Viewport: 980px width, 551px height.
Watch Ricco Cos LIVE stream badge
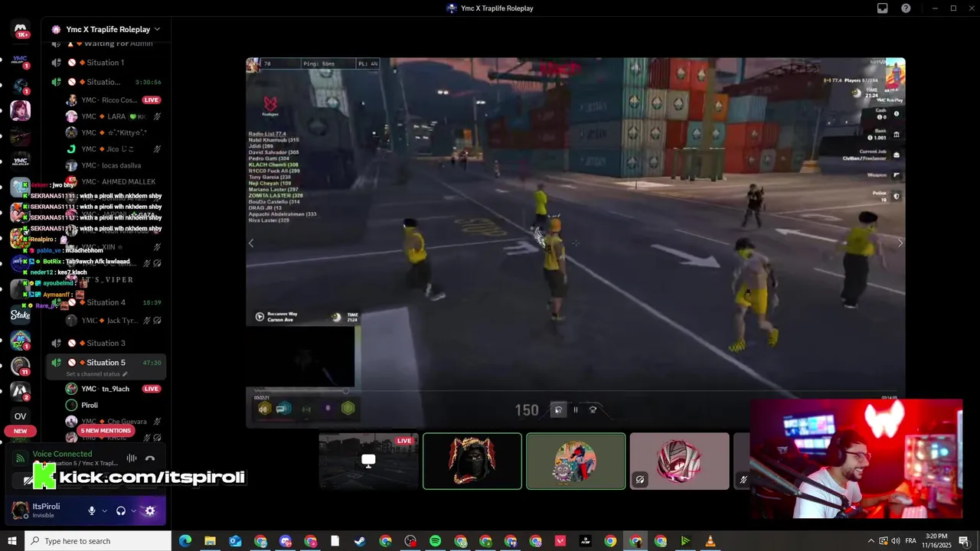pyautogui.click(x=151, y=99)
